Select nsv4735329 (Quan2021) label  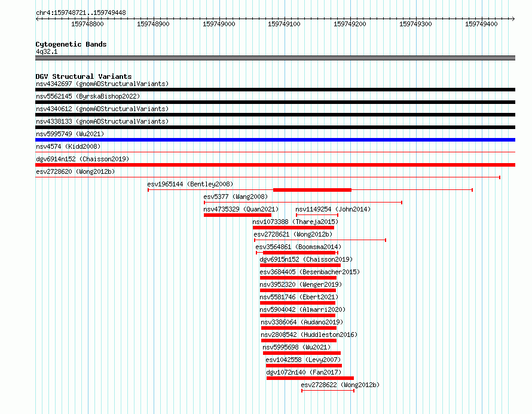(241, 209)
